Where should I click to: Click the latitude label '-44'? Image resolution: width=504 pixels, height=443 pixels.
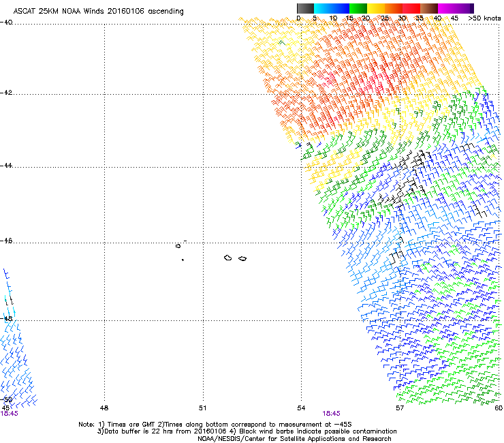point(6,166)
